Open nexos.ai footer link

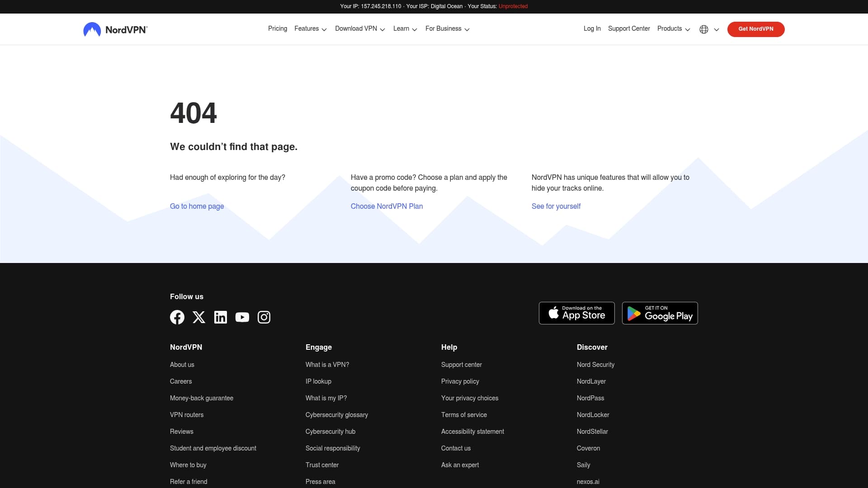(588, 482)
